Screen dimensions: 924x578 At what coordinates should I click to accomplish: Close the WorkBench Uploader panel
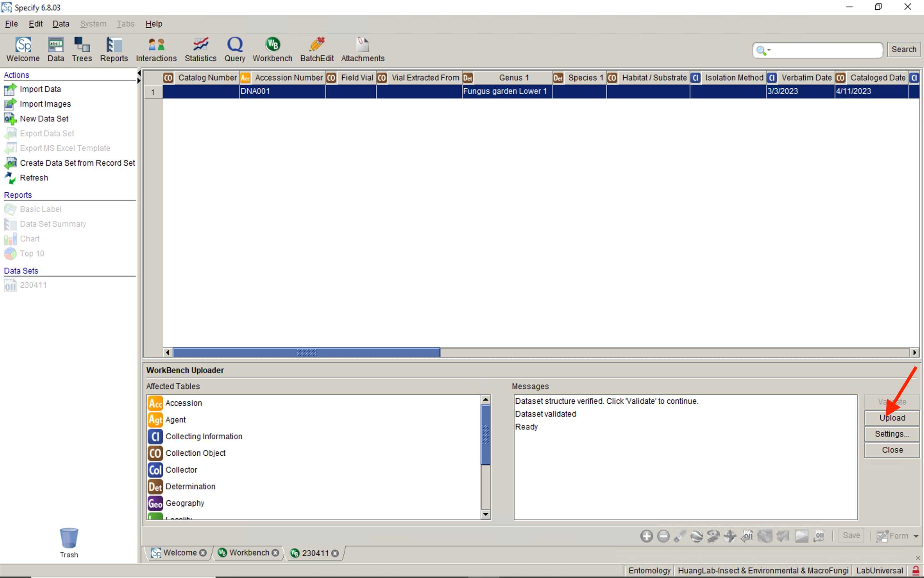click(892, 450)
